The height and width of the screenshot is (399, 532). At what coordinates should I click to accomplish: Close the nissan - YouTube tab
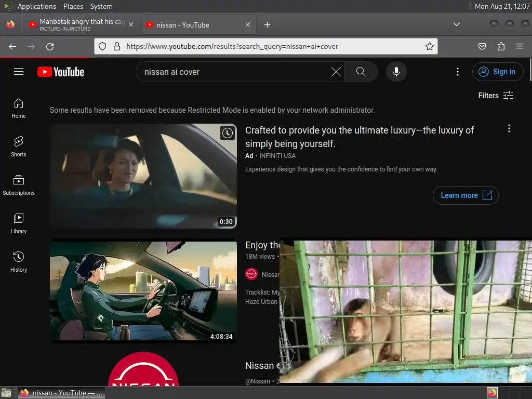pos(248,24)
